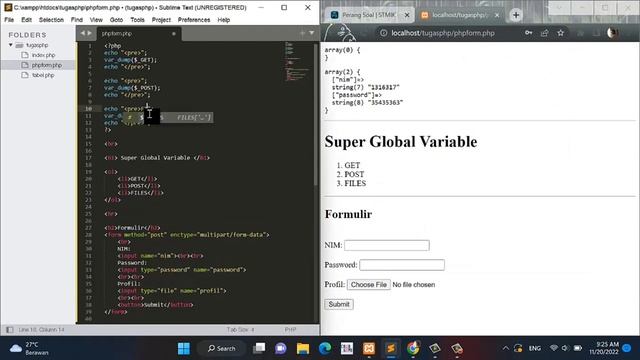This screenshot has width=640, height=360.
Task: Open index.php in the sidebar
Action: [x=43, y=55]
